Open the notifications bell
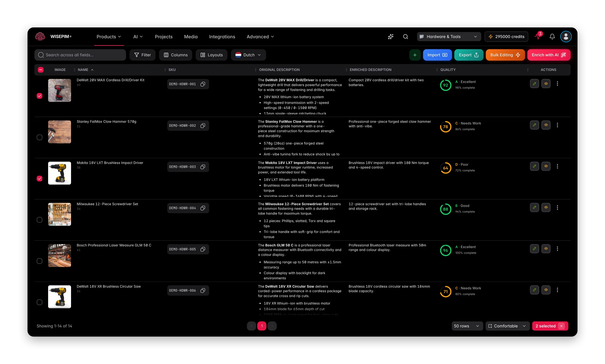 (552, 37)
